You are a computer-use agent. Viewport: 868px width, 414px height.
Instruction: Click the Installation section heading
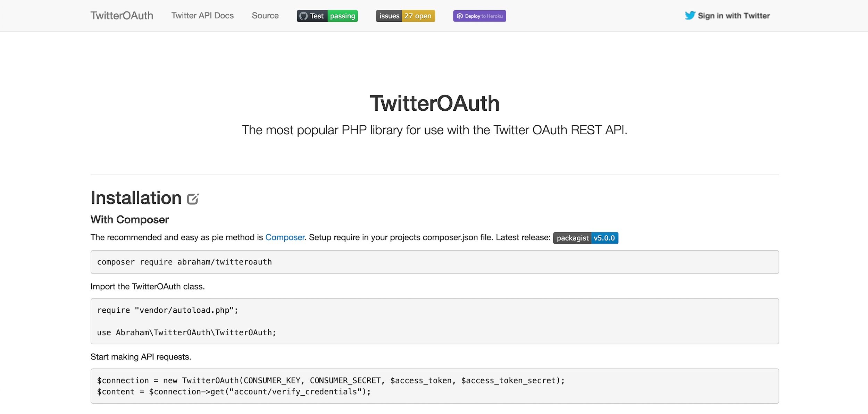click(136, 198)
